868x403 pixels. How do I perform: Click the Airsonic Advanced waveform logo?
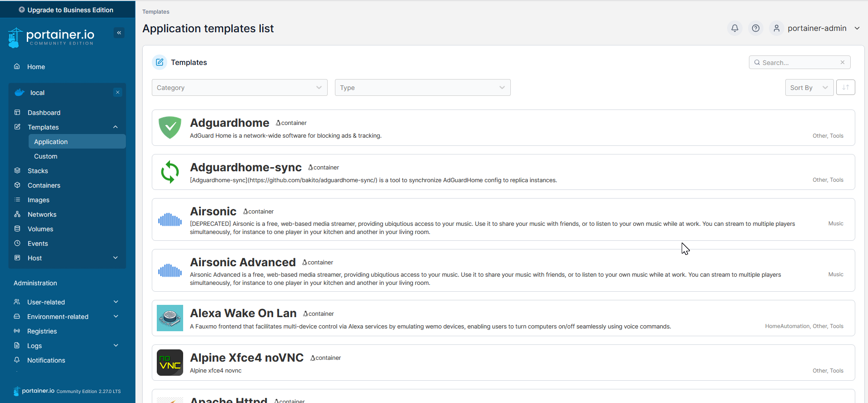click(x=170, y=271)
